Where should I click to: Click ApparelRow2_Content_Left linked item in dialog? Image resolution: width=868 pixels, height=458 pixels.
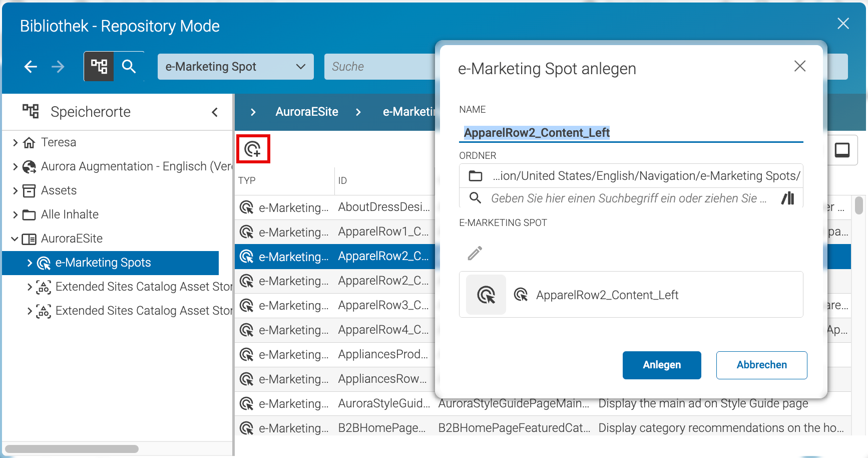(x=607, y=295)
